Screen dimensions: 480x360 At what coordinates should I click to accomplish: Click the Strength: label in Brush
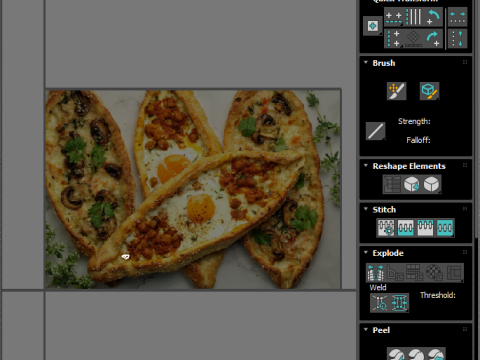tap(414, 121)
